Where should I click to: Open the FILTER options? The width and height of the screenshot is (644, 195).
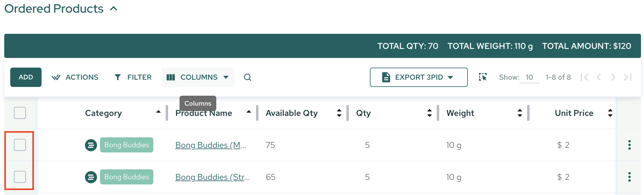[133, 77]
